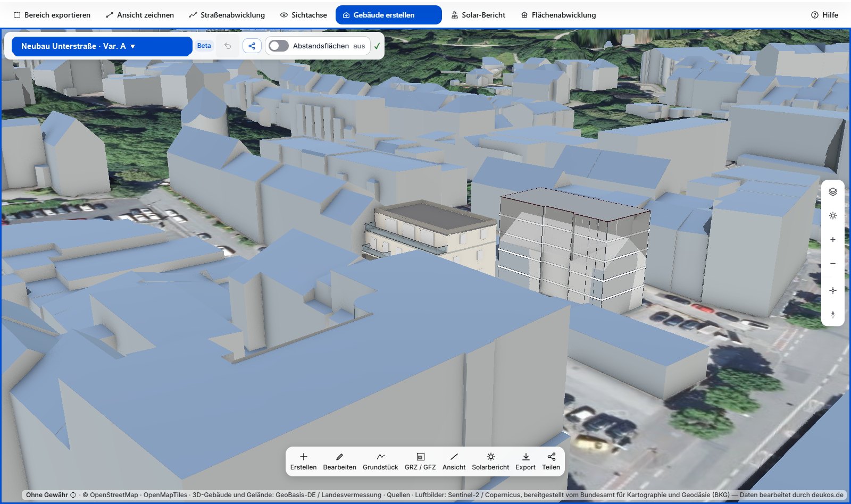Open the Hilfe help button
Screen dimensions: 851x504
click(x=824, y=15)
